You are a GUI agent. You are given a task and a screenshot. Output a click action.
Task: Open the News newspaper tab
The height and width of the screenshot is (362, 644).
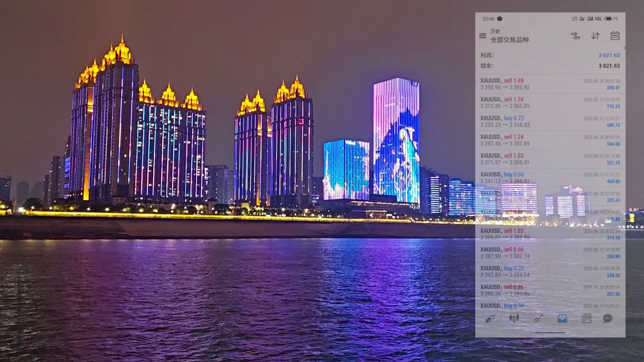pyautogui.click(x=586, y=318)
